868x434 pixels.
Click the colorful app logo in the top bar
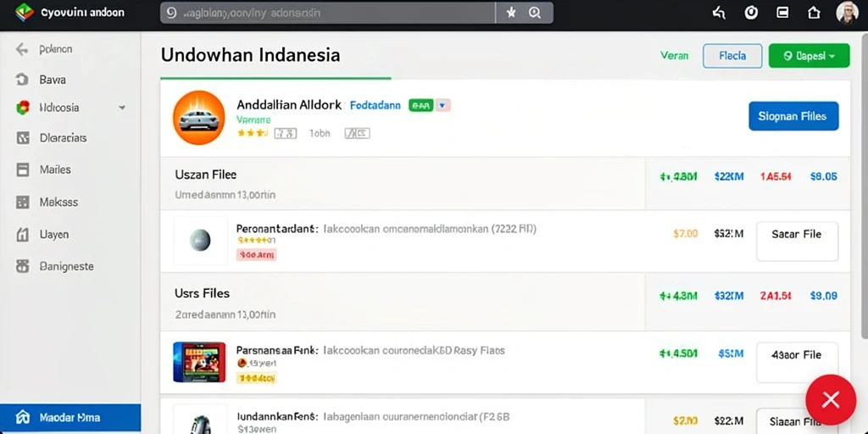tap(25, 12)
